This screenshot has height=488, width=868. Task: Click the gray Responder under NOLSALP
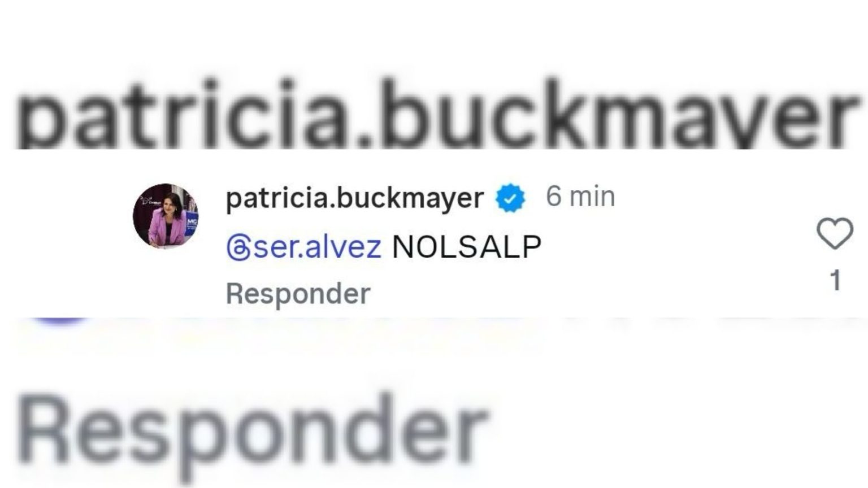(298, 294)
